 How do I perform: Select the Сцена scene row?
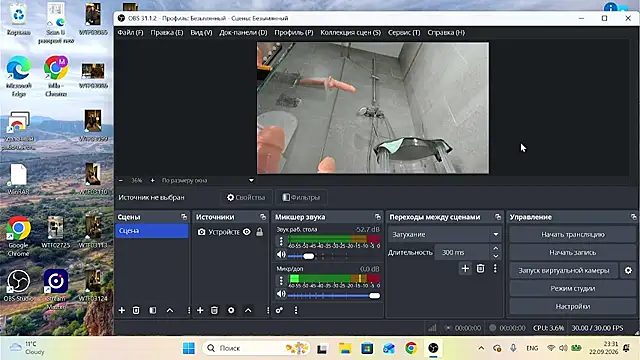(152, 231)
